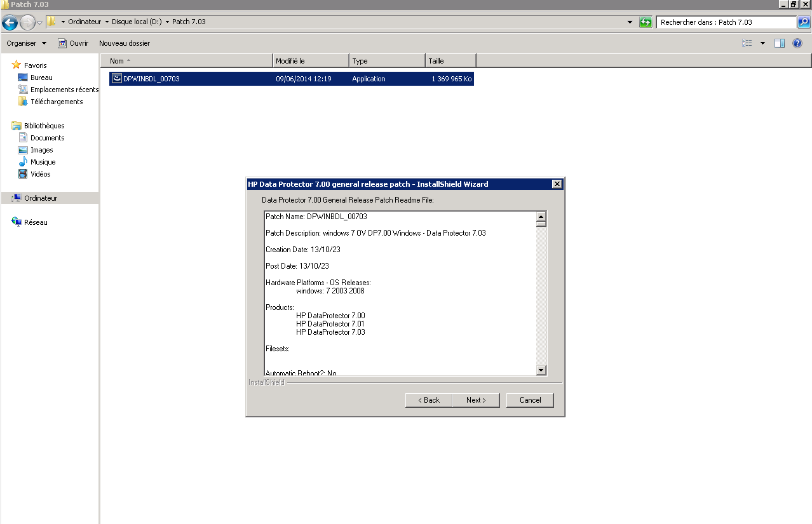
Task: Click Nouveau dossier to create a folder
Action: [x=124, y=43]
